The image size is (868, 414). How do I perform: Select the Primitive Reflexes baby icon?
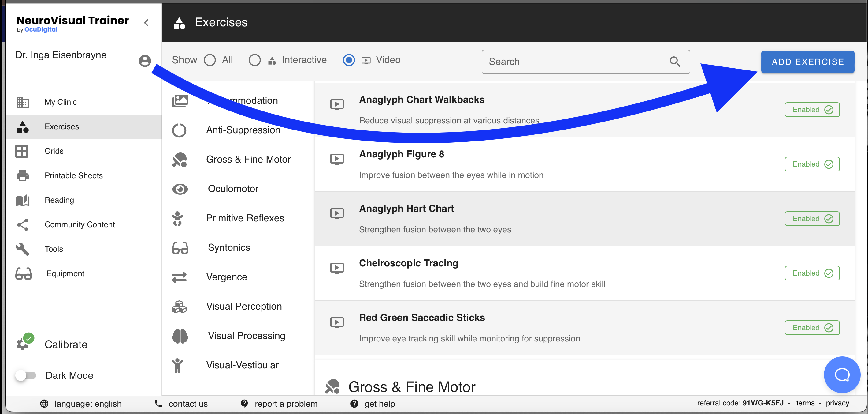coord(177,218)
